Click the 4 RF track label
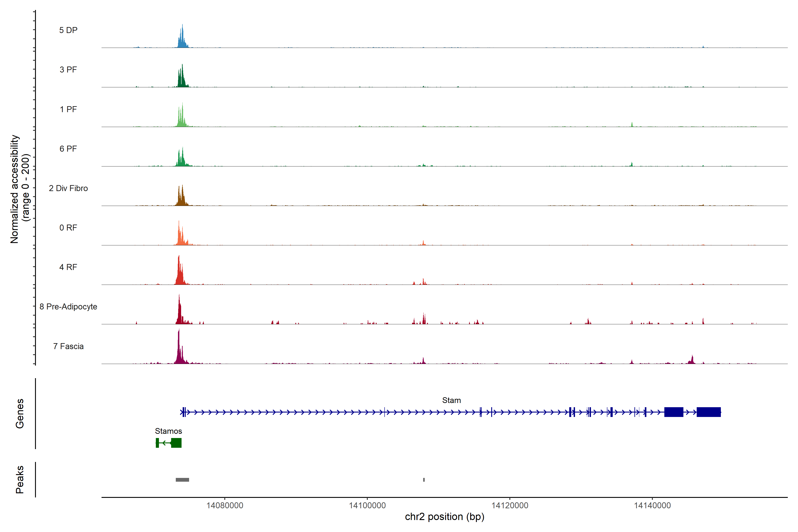This screenshot has height=532, width=798. tap(68, 267)
